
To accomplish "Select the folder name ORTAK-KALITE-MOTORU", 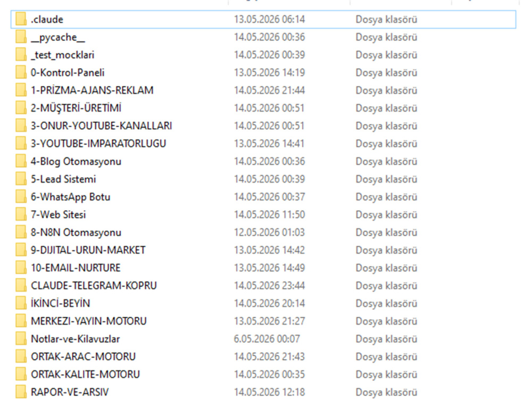I will tap(85, 375).
